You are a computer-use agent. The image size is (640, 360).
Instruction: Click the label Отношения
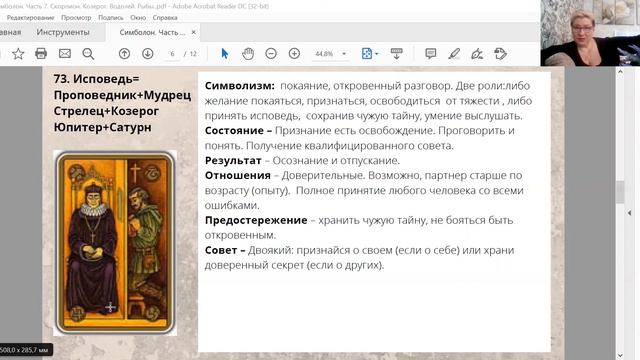(x=238, y=176)
